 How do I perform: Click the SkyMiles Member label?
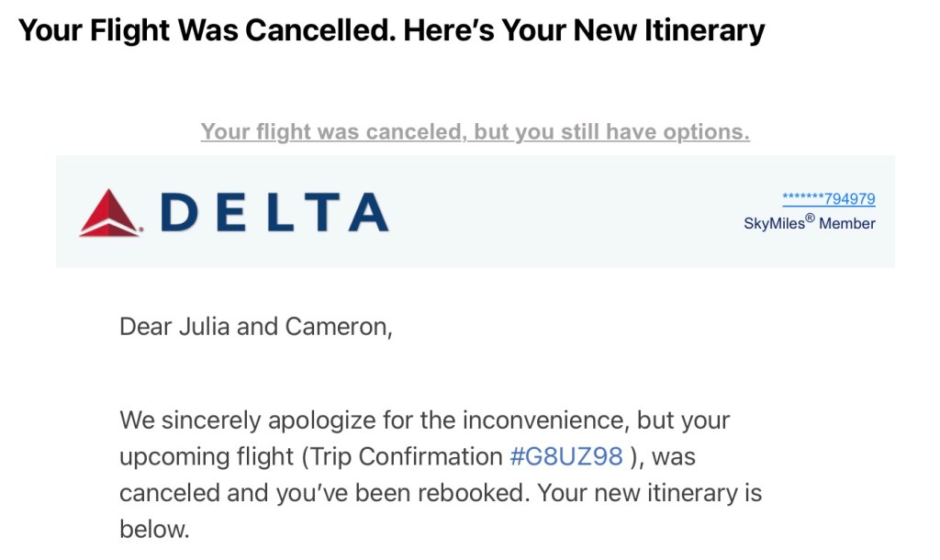click(x=809, y=223)
